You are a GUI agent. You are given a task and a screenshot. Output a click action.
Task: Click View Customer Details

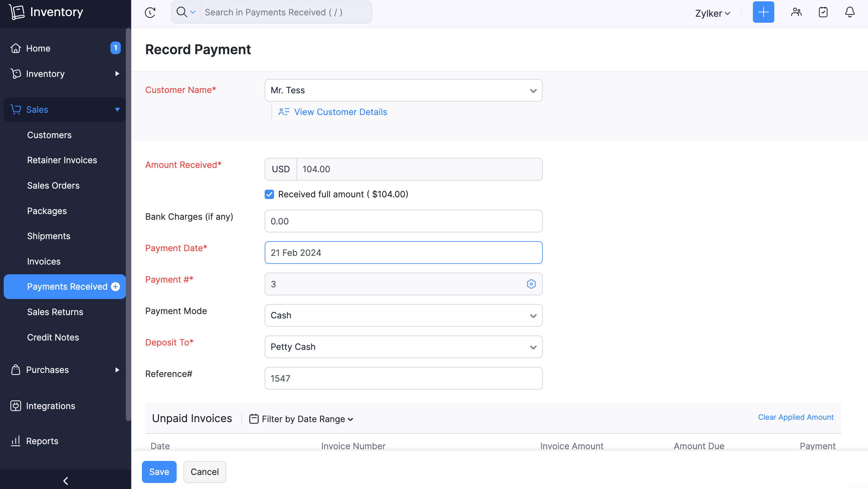(340, 112)
